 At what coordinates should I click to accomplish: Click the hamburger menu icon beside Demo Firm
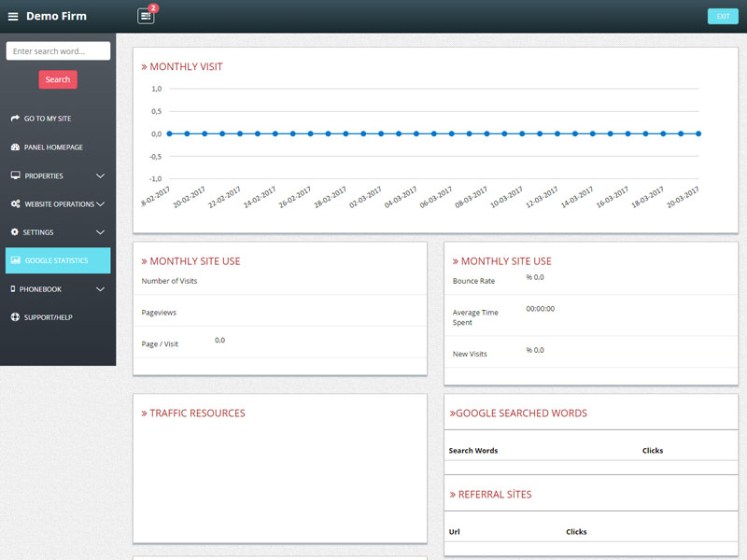[13, 17]
